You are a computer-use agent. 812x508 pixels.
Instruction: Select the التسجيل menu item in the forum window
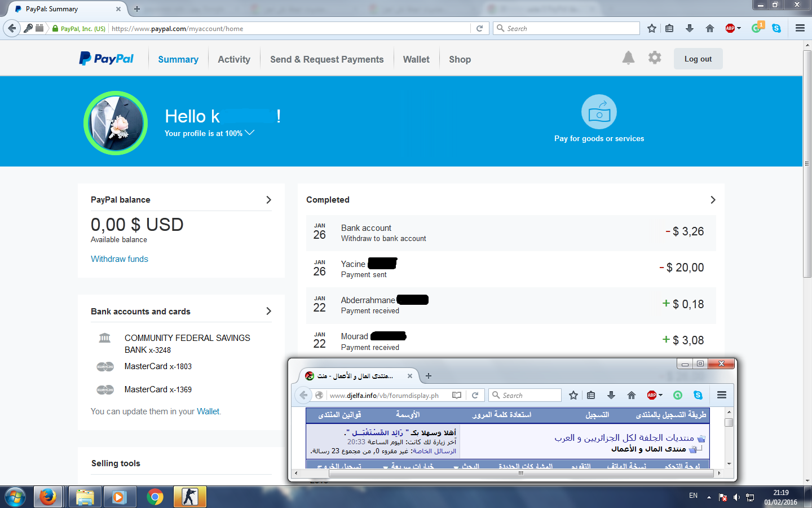click(597, 415)
